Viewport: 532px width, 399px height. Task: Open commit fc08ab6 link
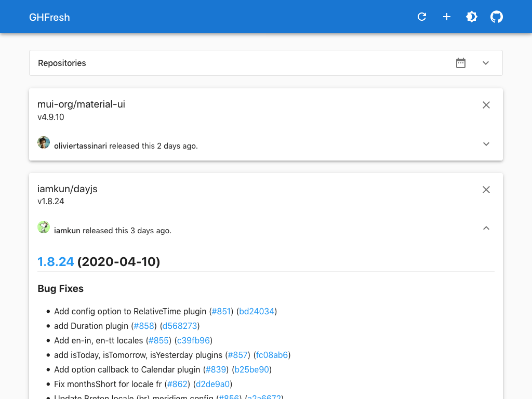(272, 355)
